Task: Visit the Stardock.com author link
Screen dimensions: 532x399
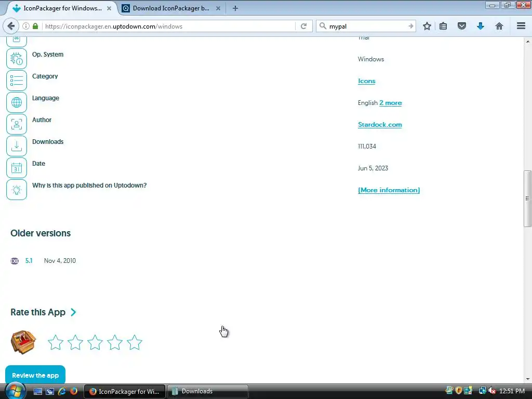Action: coord(380,125)
